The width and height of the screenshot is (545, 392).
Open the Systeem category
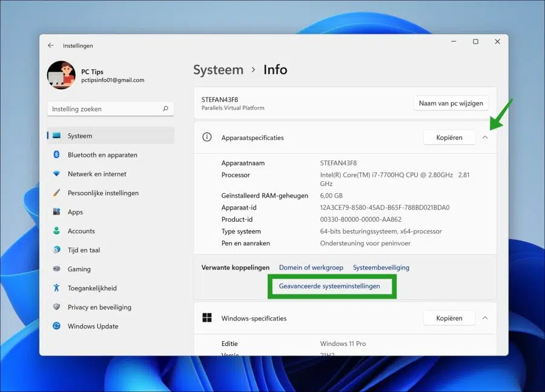click(111, 136)
